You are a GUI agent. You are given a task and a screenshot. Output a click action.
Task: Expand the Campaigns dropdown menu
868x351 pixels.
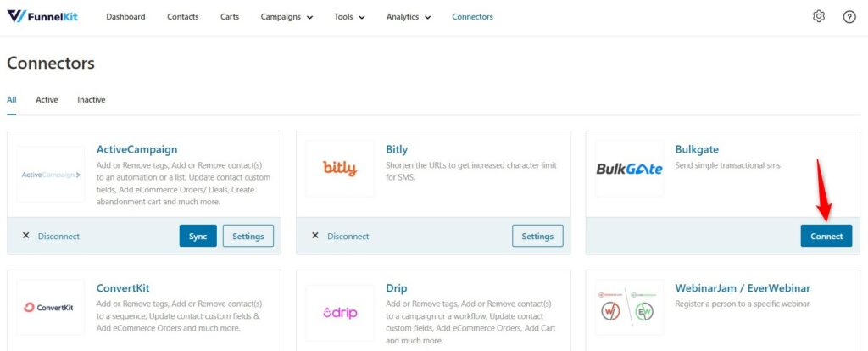(x=287, y=17)
